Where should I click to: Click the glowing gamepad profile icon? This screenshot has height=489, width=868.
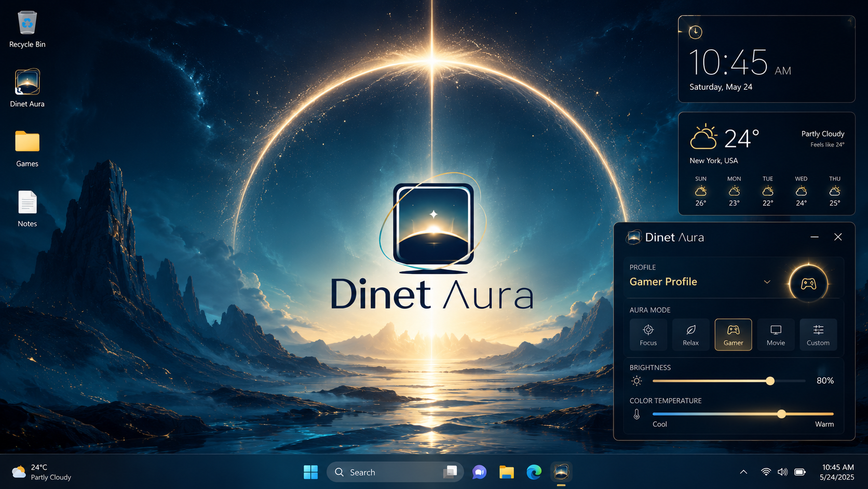point(808,284)
